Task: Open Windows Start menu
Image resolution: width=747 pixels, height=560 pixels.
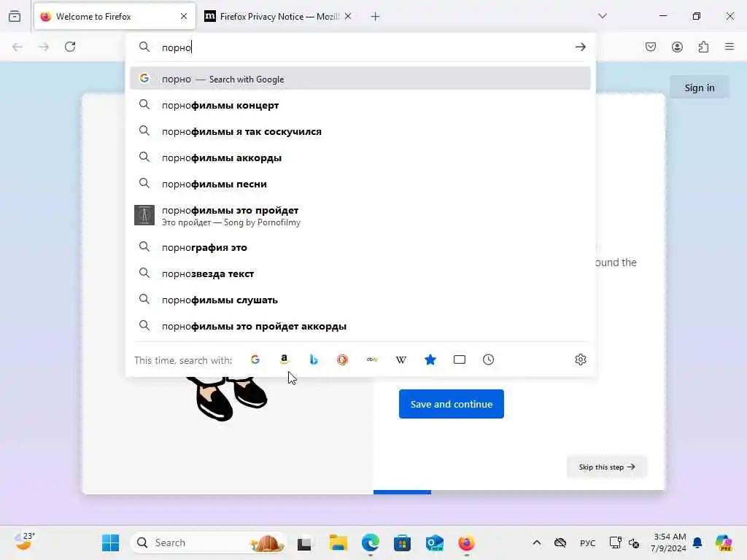Action: click(111, 542)
